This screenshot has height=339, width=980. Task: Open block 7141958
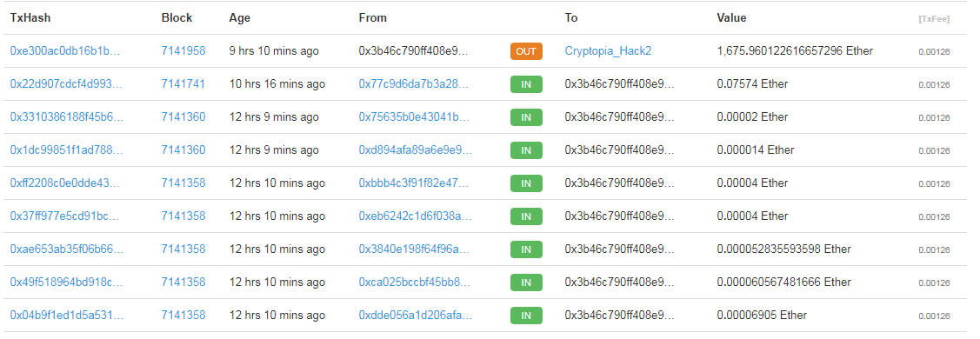coord(183,51)
